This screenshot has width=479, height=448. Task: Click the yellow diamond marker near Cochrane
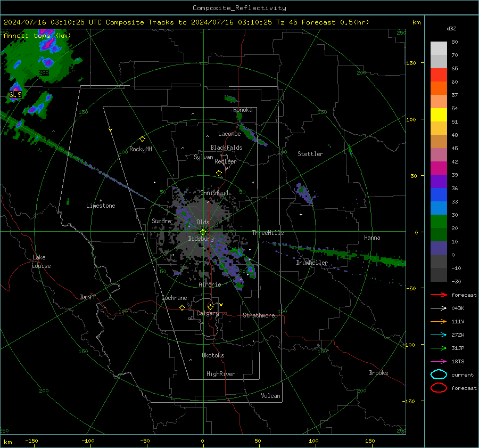[x=183, y=307]
